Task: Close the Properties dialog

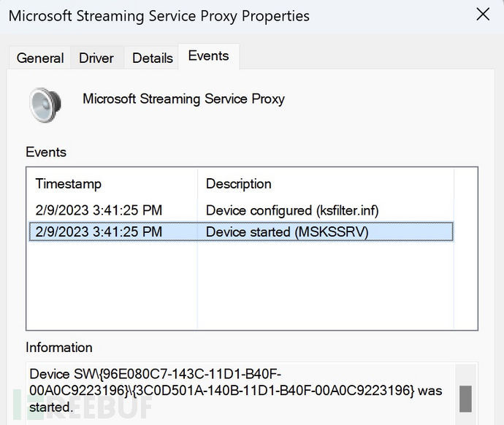Action: pos(483,15)
